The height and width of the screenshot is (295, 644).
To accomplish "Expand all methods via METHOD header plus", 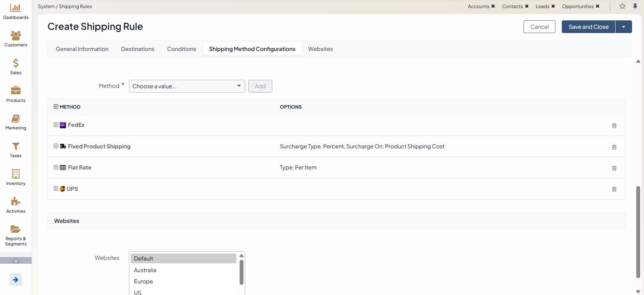I will tap(56, 107).
